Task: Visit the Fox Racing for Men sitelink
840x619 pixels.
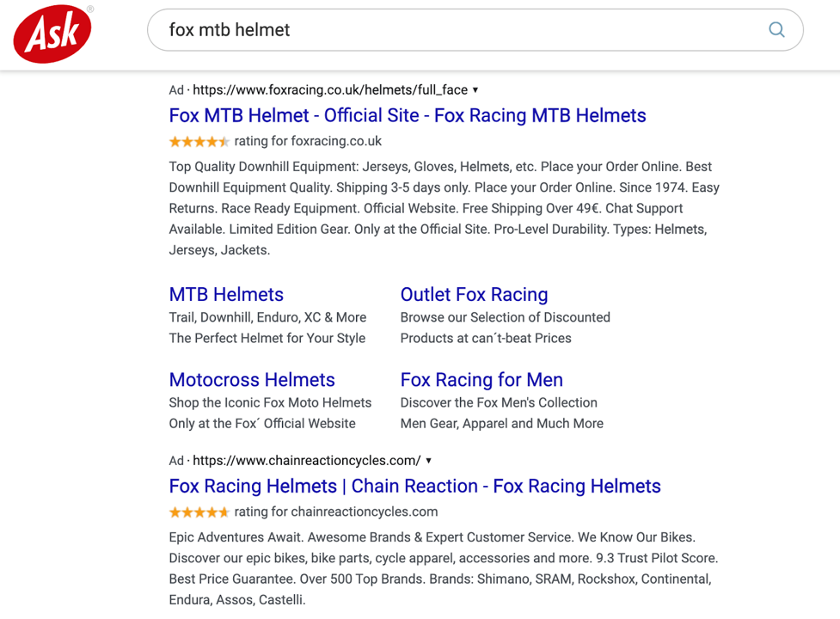Action: pos(481,380)
